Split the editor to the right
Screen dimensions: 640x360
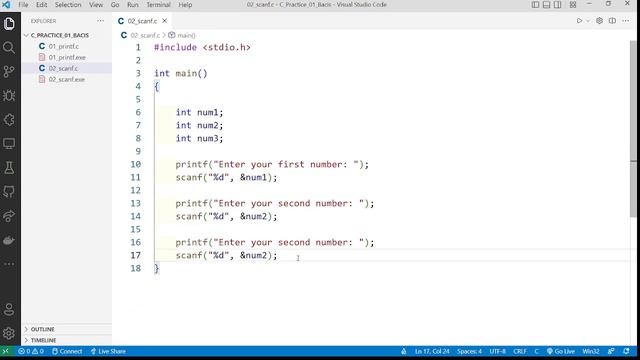[612, 21]
